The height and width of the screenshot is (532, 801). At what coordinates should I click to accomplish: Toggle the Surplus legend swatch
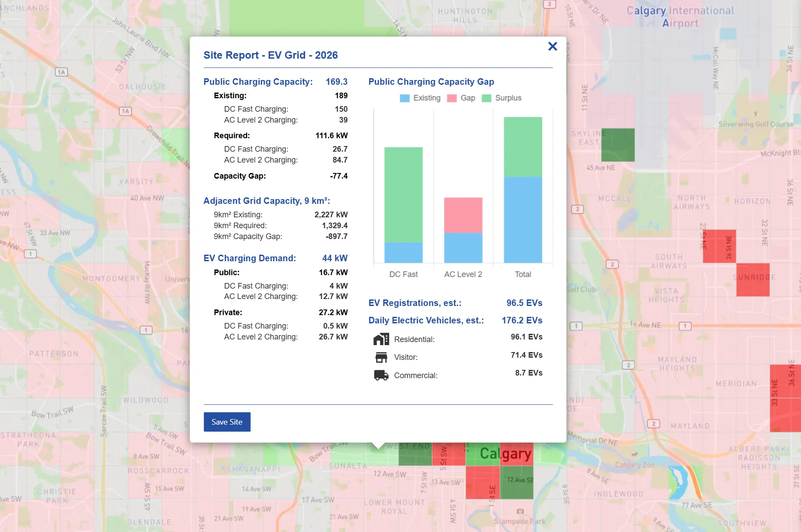(x=487, y=98)
